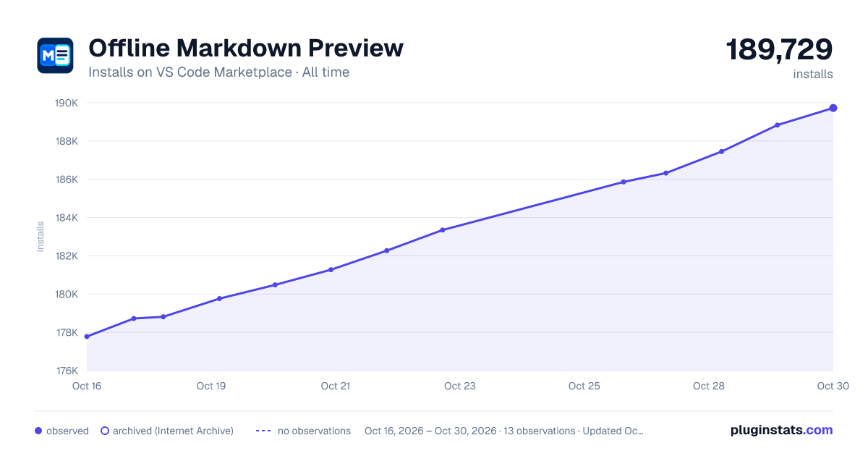Click the 184K y-axis label
This screenshot has height=456, width=868.
coord(67,218)
